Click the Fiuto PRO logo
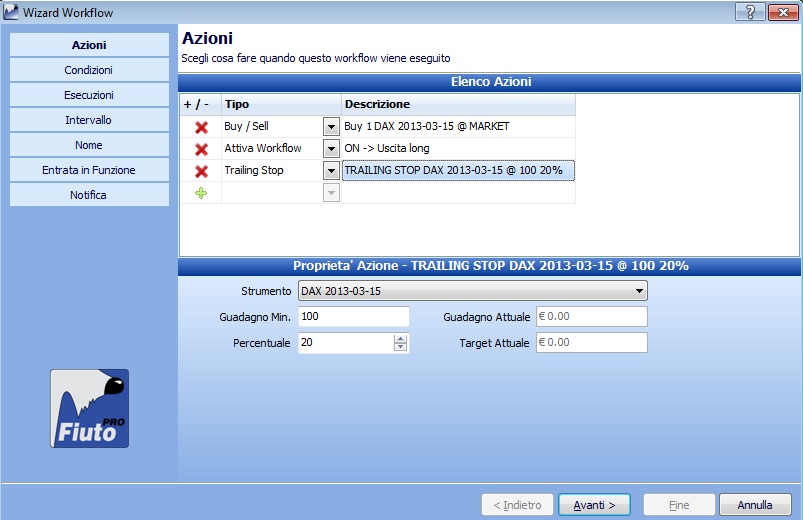803x520 pixels. [90, 408]
